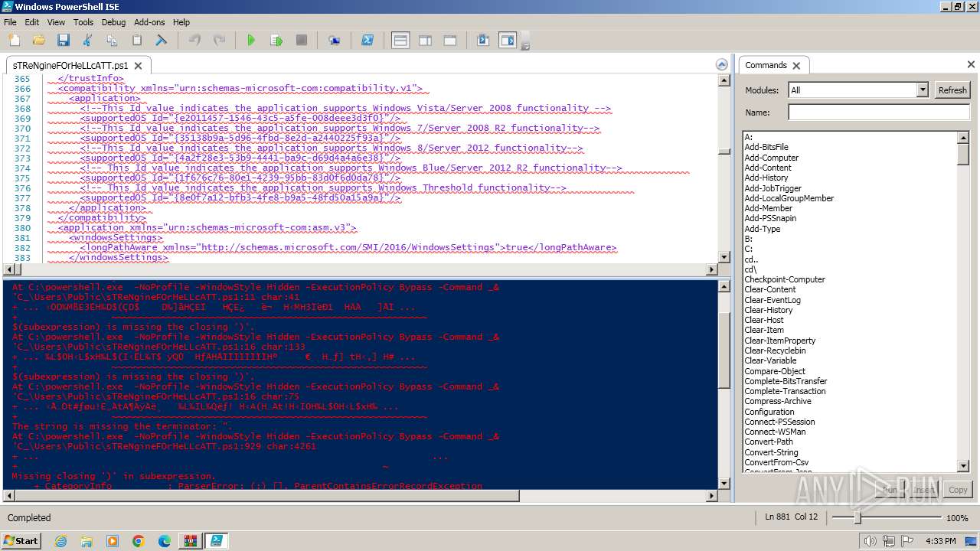Open Chrome from the taskbar
The height and width of the screenshot is (551, 980).
(138, 541)
